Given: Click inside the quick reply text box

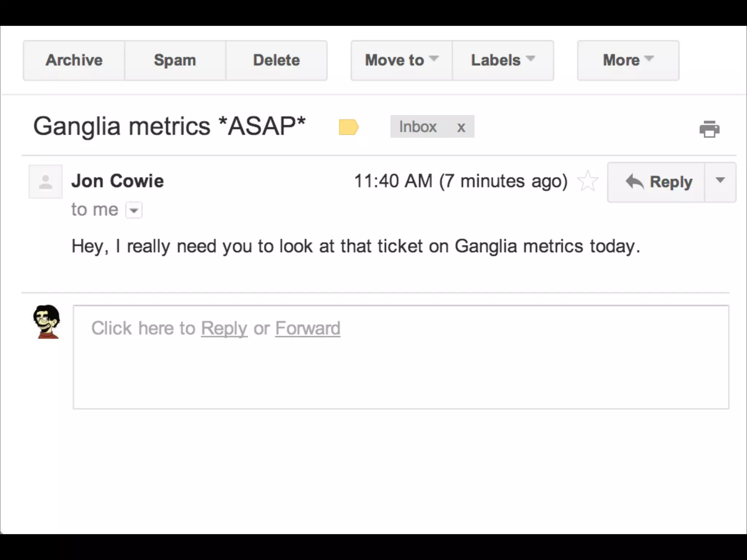Looking at the screenshot, I should point(401,372).
